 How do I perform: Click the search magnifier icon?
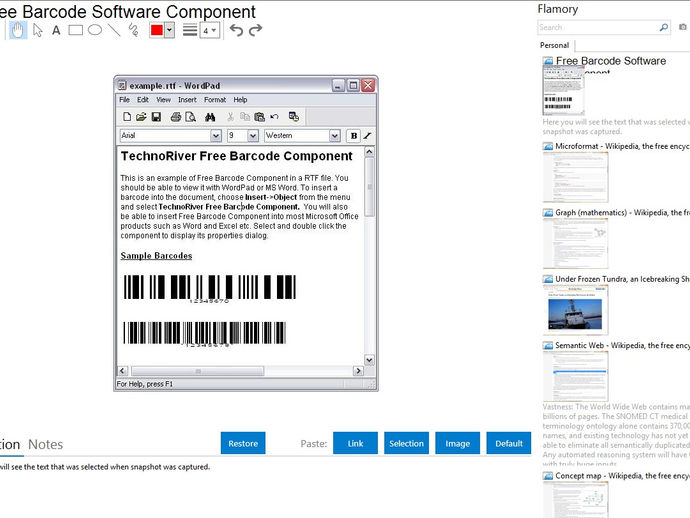(664, 27)
